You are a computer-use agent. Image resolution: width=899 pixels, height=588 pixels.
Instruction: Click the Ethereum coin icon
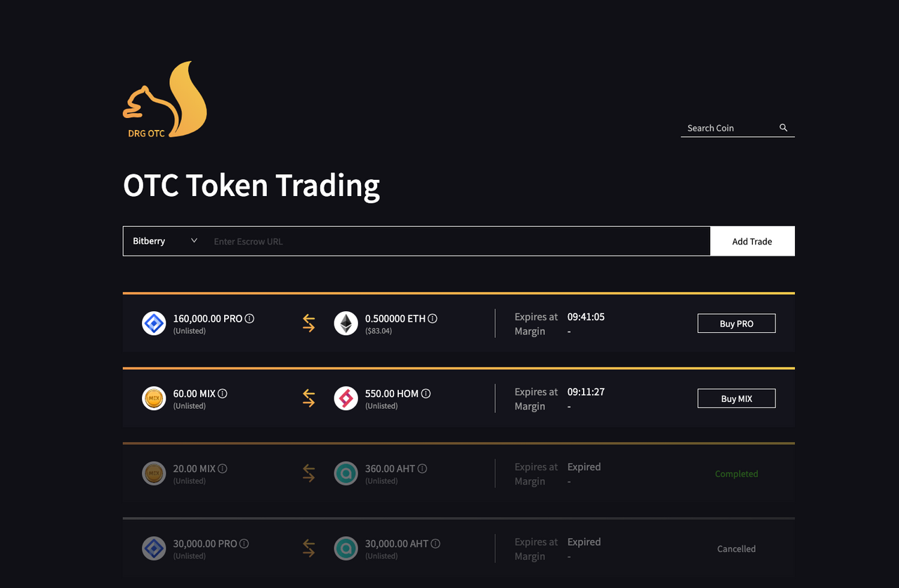[x=346, y=323]
